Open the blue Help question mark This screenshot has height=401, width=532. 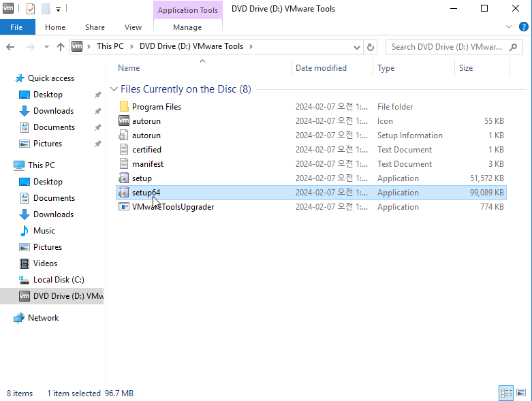click(524, 27)
